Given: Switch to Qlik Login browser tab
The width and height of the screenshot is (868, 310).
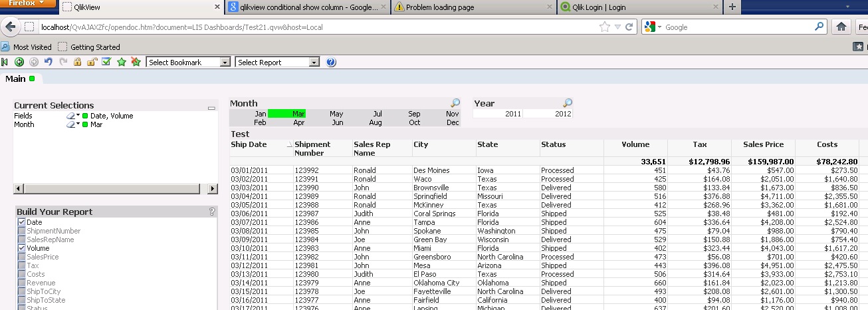Looking at the screenshot, I should pyautogui.click(x=639, y=7).
